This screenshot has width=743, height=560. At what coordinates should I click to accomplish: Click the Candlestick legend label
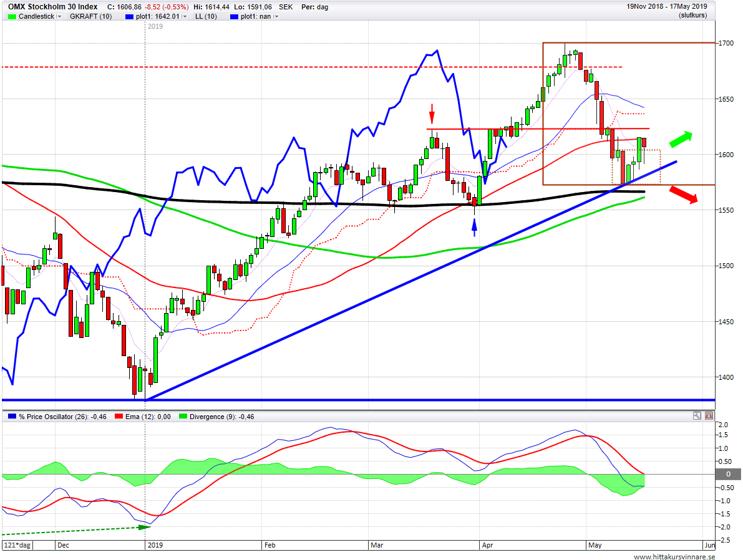36,17
